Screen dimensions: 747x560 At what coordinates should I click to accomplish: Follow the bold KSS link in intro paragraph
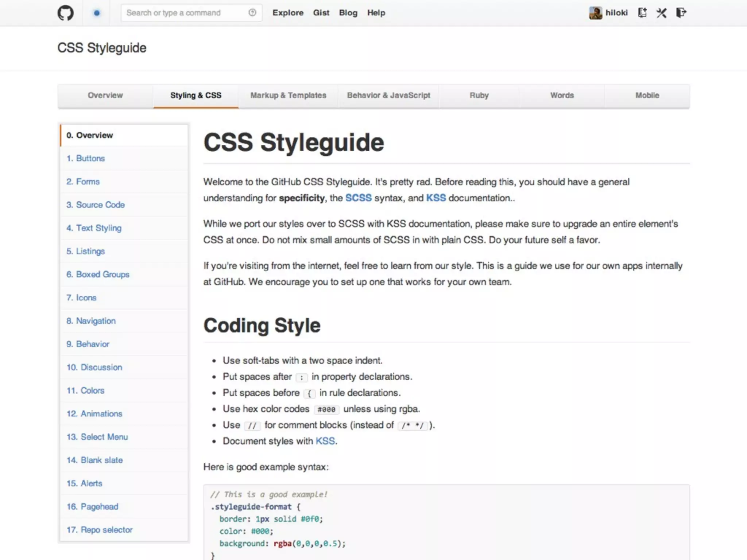(436, 198)
